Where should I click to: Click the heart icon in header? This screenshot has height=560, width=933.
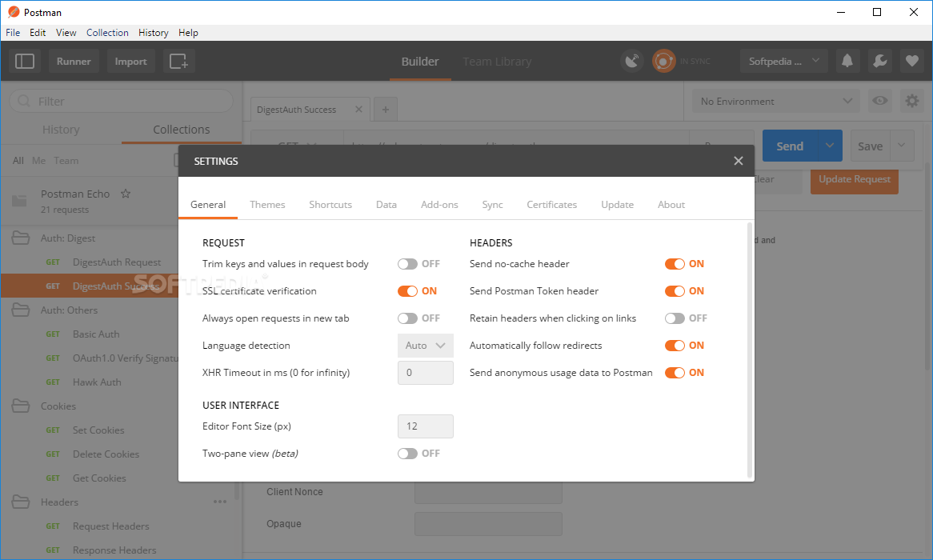(911, 61)
